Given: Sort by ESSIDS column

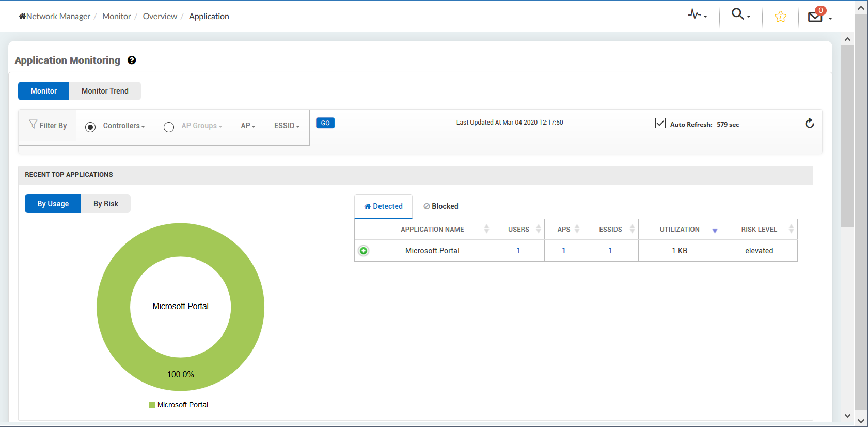Looking at the screenshot, I should 610,229.
